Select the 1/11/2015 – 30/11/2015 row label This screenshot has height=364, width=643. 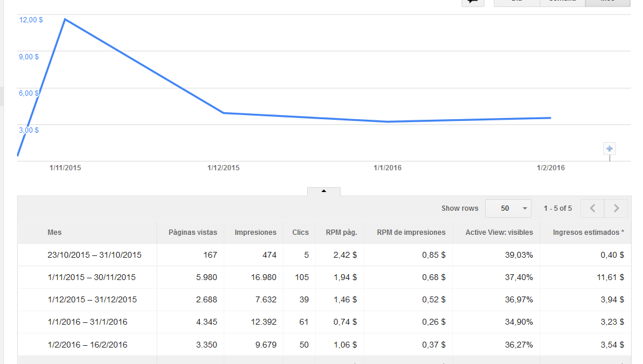92,277
